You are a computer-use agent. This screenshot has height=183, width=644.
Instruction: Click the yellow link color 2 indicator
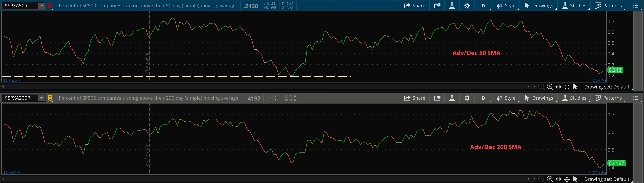pyautogui.click(x=50, y=98)
